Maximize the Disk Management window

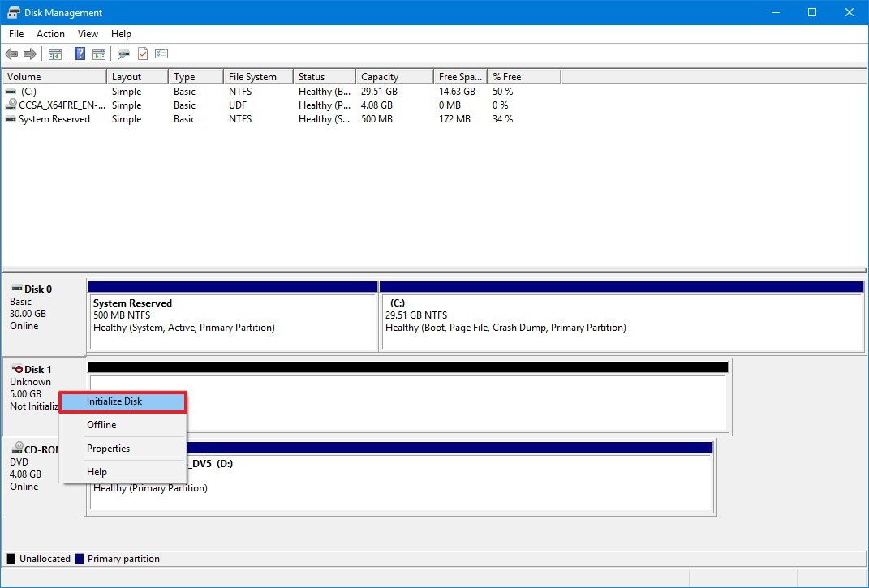click(x=812, y=12)
